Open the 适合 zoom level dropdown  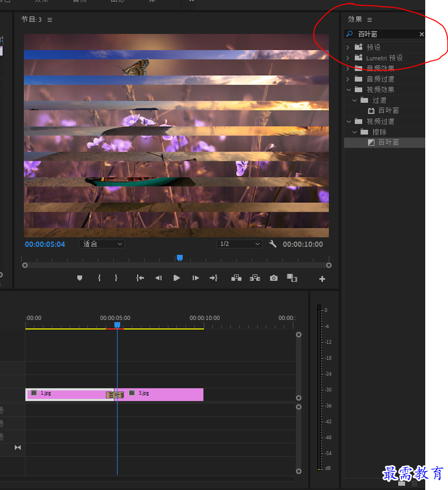[102, 244]
